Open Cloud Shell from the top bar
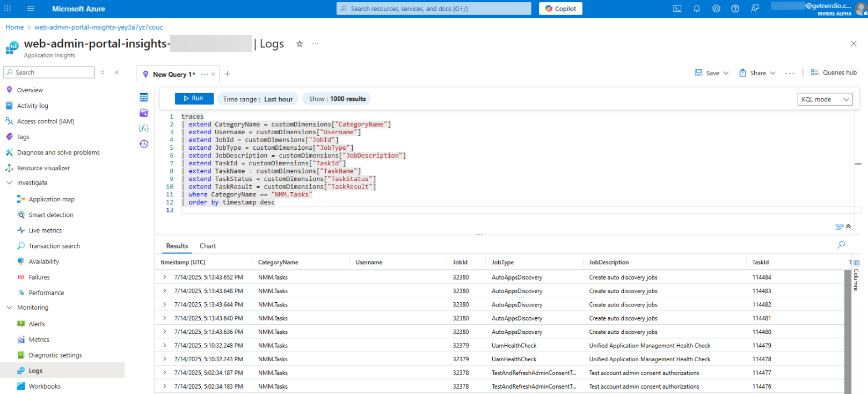Viewport: 868px width, 394px height. 677,9
